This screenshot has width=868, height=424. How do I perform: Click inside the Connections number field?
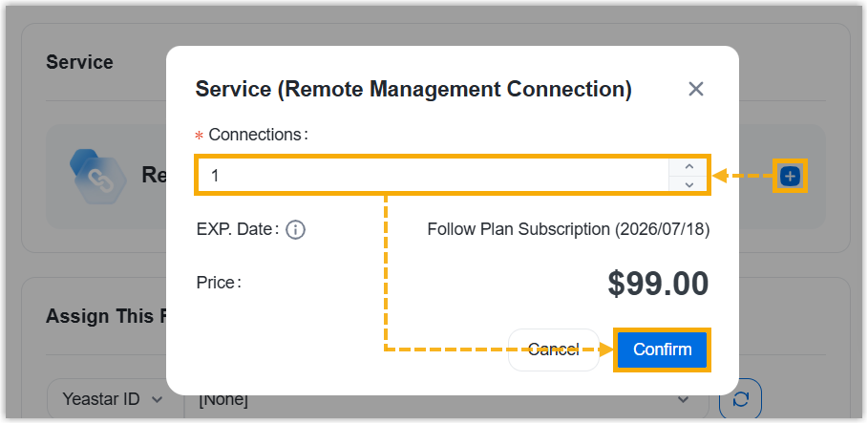(430, 176)
